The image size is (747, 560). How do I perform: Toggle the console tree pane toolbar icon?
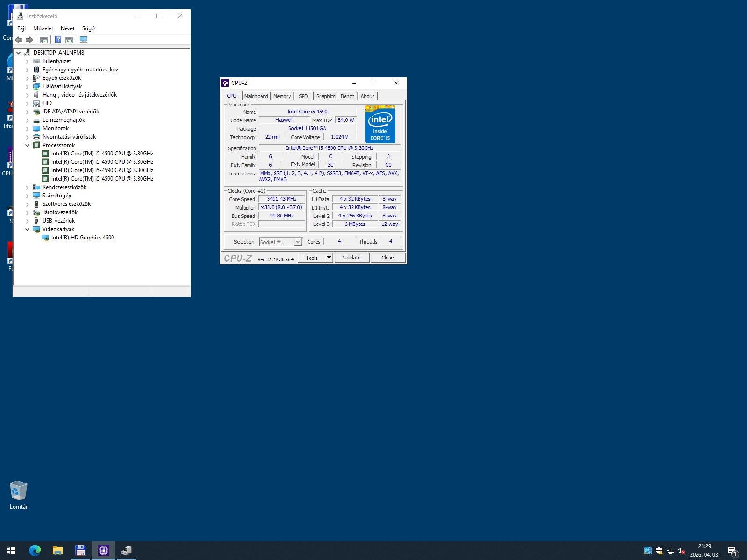[x=44, y=40]
